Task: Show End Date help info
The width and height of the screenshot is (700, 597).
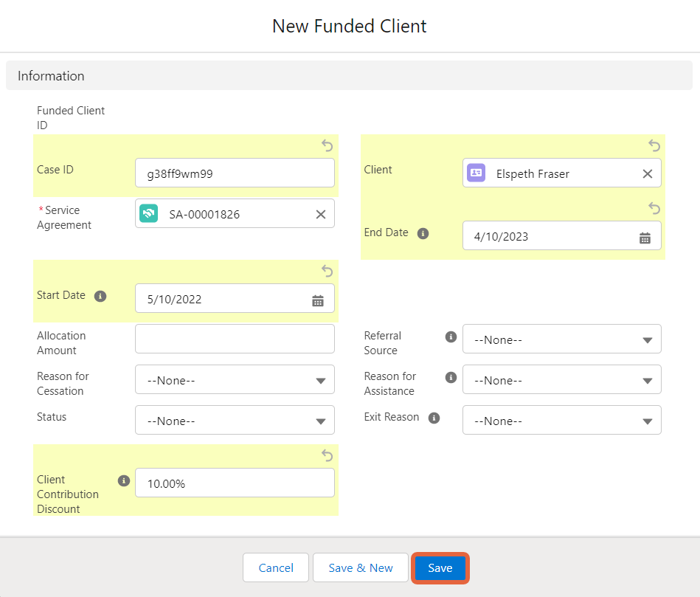Action: click(x=423, y=233)
